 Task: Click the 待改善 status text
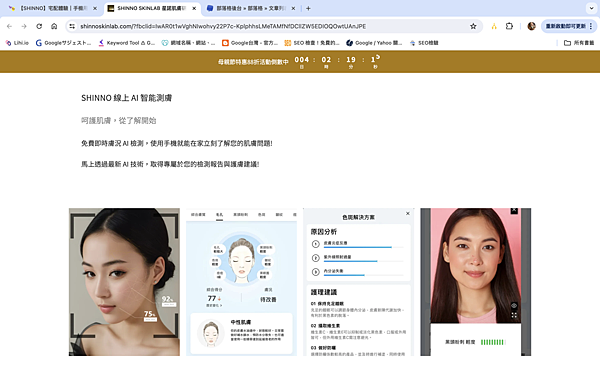(x=268, y=300)
